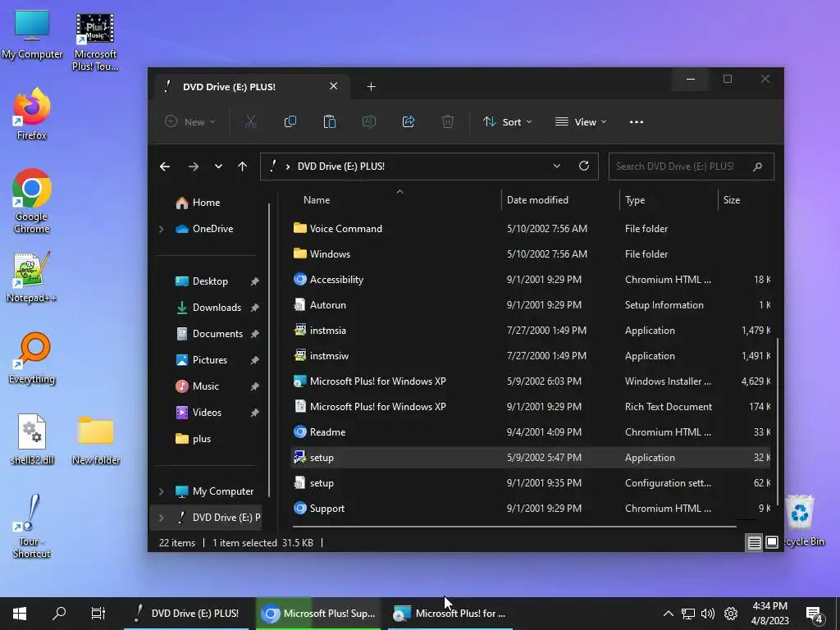The image size is (840, 630).
Task: Click the Paste clipboard icon
Action: point(330,121)
